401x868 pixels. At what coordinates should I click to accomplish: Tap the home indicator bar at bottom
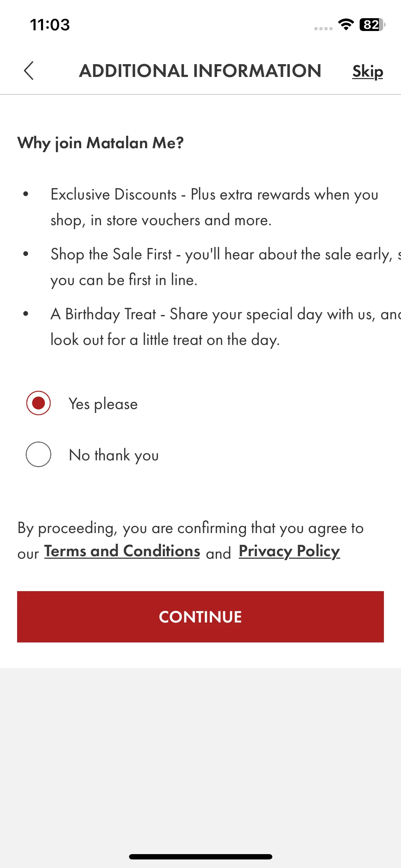coord(201,857)
